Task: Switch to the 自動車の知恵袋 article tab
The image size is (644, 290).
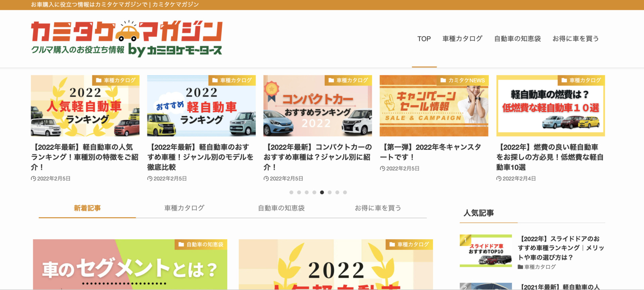Action: pos(281,208)
